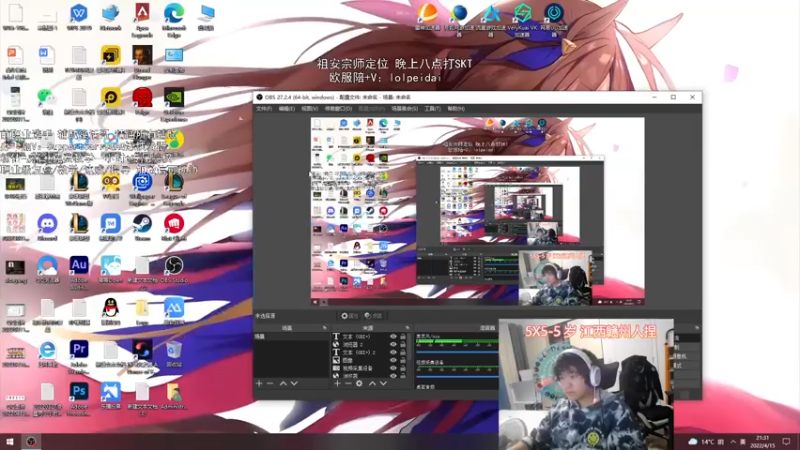The height and width of the screenshot is (450, 800).
Task: Toggle the lock on 视频采集设备 source
Action: coord(403,368)
